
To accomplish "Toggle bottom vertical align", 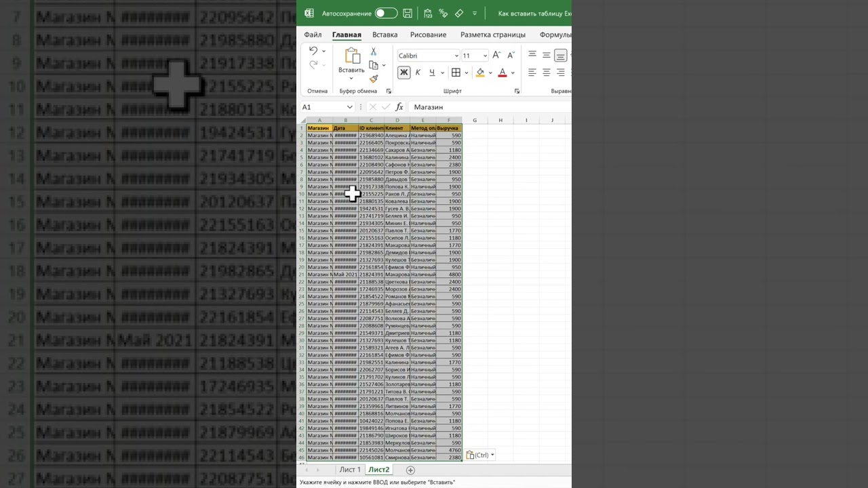I will (561, 55).
